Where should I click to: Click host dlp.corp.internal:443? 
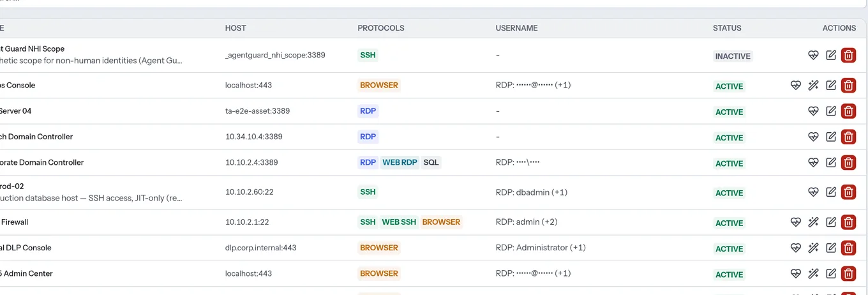click(x=260, y=248)
